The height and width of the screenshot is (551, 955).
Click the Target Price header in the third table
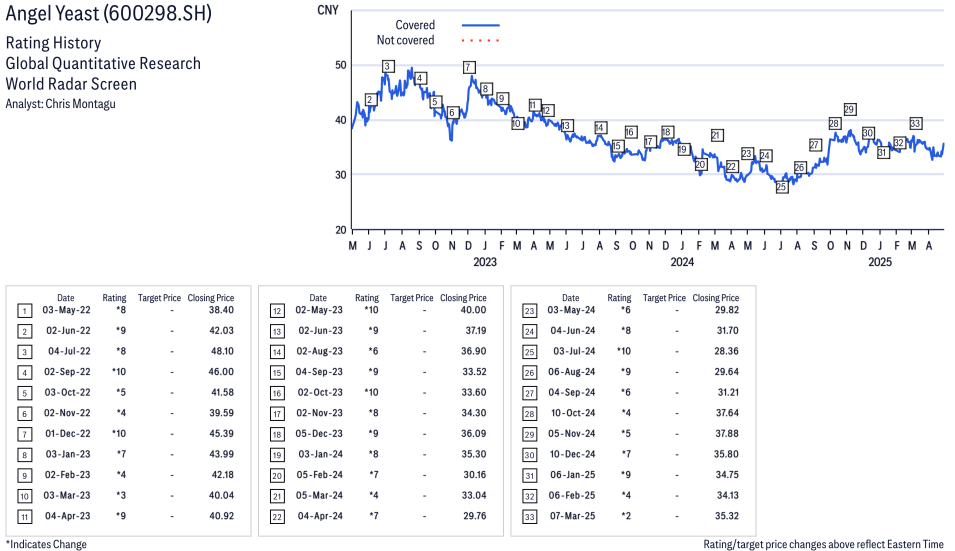tap(664, 298)
